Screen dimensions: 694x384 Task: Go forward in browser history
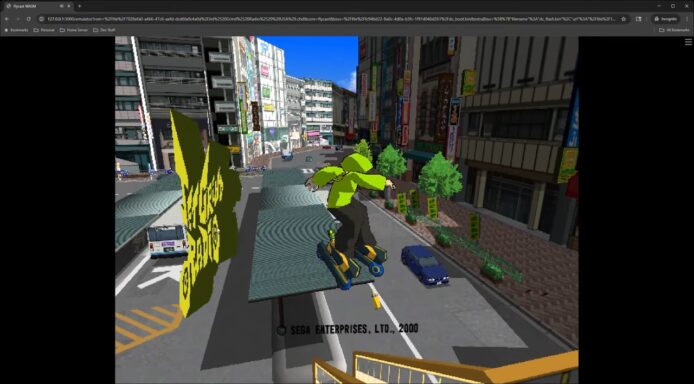click(18, 19)
